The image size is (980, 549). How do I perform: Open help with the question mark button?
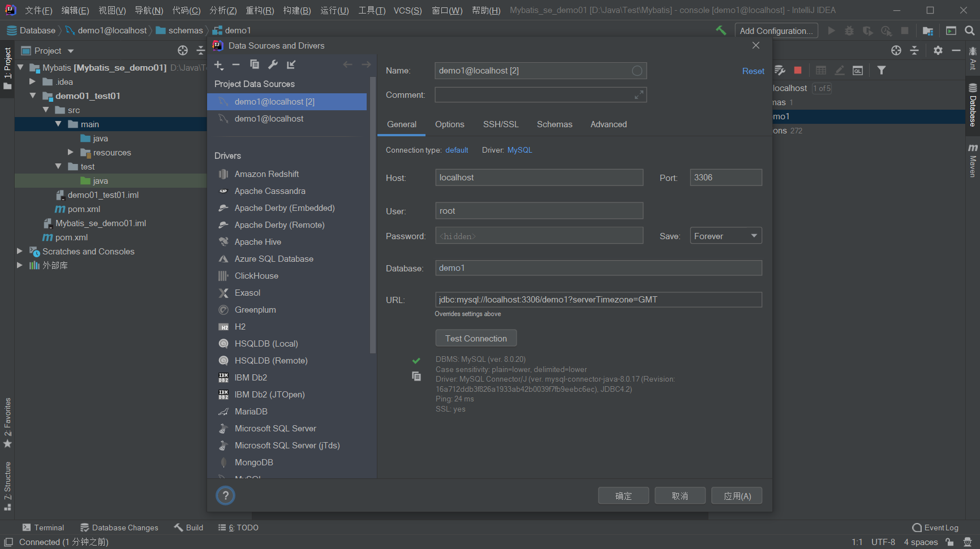(x=225, y=496)
